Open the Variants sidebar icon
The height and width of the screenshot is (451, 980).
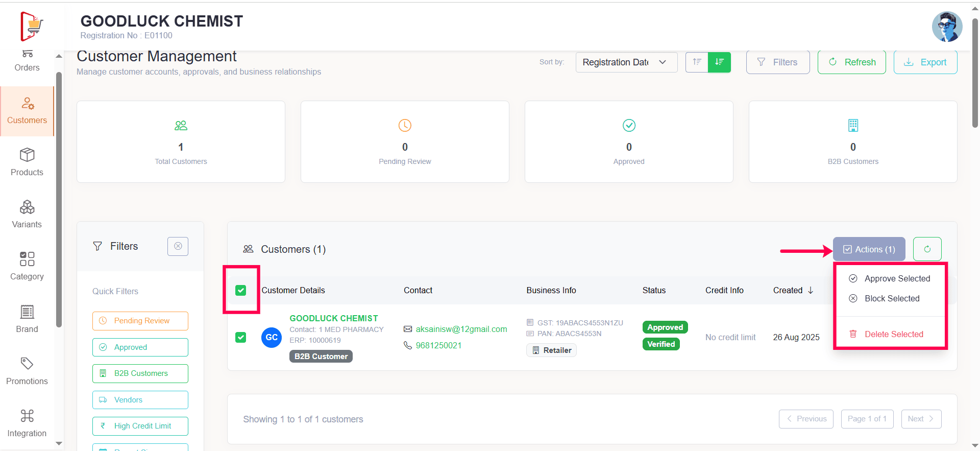pyautogui.click(x=27, y=215)
